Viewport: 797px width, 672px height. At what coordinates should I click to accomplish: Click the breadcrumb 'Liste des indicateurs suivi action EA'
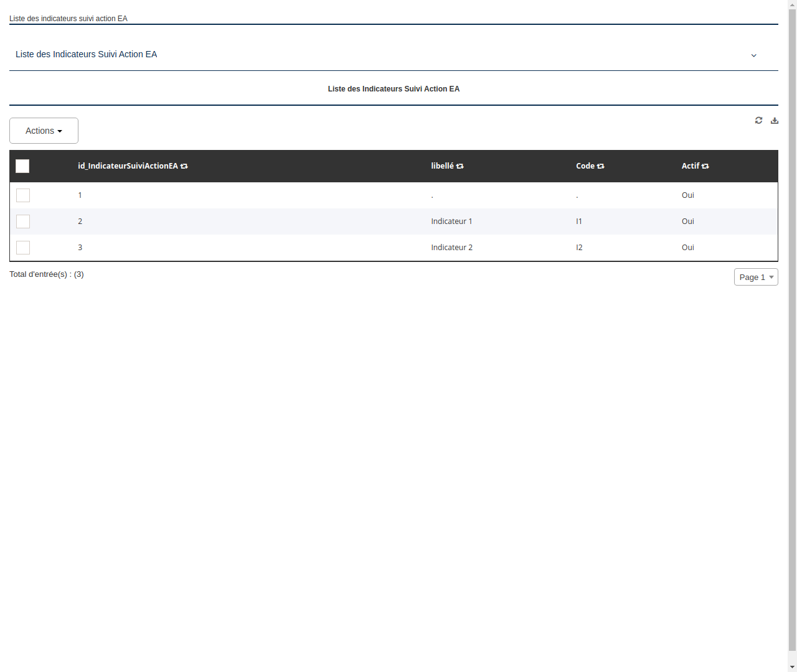point(68,19)
